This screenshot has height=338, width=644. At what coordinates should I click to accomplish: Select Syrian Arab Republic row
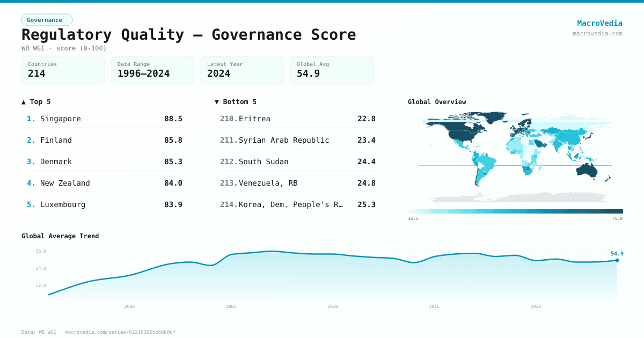click(x=298, y=140)
